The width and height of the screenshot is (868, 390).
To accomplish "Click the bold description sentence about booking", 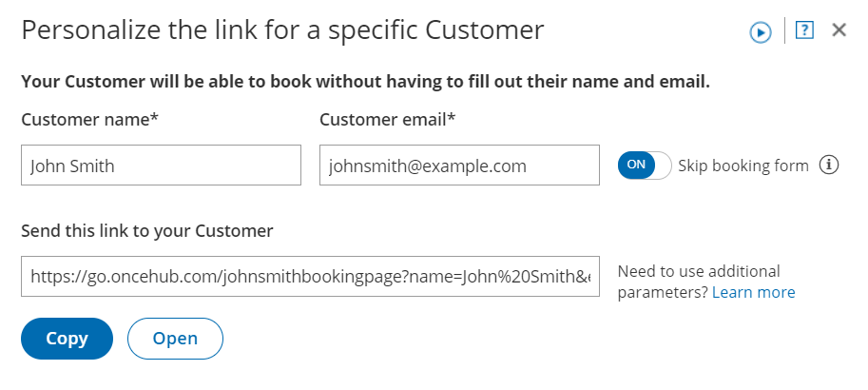I will click(365, 81).
